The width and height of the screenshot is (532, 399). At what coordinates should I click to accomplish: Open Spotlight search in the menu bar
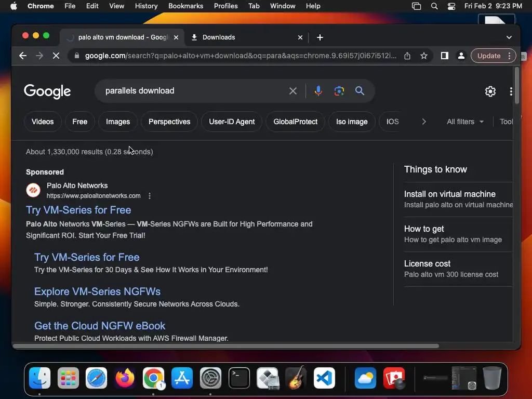pos(434,6)
